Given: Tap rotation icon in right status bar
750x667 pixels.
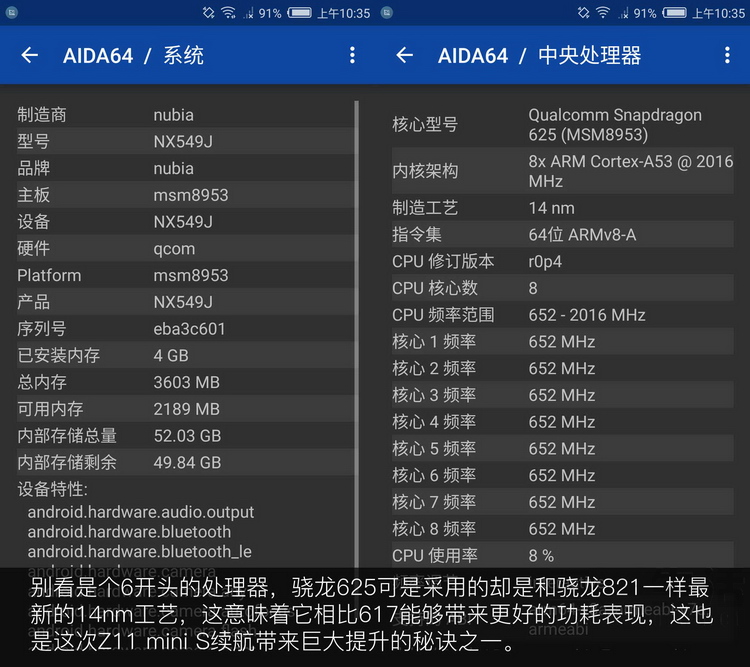Looking at the screenshot, I should 584,12.
